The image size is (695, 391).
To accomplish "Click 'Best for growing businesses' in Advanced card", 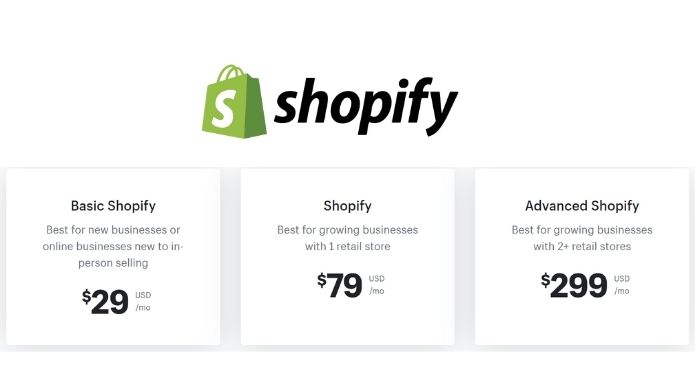I will (582, 230).
